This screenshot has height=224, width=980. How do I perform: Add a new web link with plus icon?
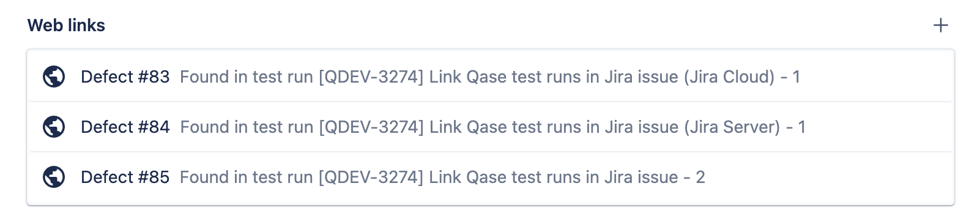[940, 25]
